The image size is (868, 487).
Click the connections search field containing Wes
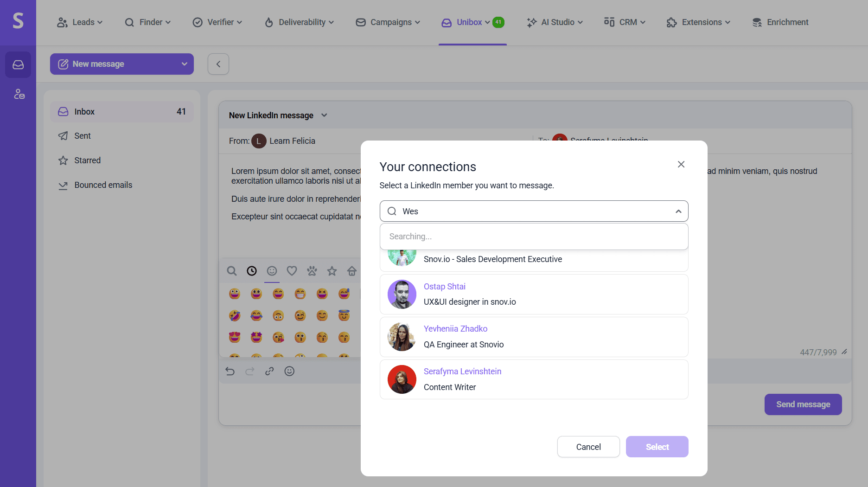(x=533, y=211)
